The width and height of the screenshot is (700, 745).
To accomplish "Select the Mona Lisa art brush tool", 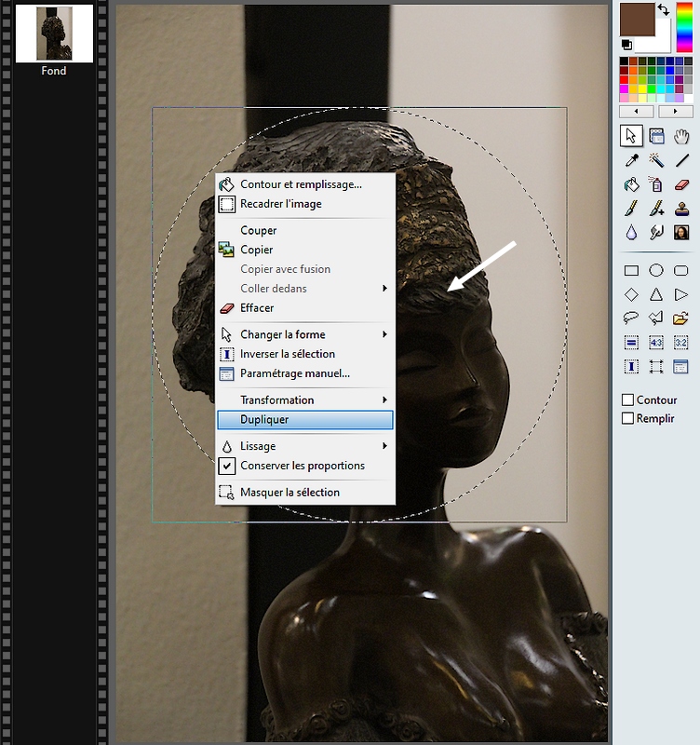I will point(681,232).
